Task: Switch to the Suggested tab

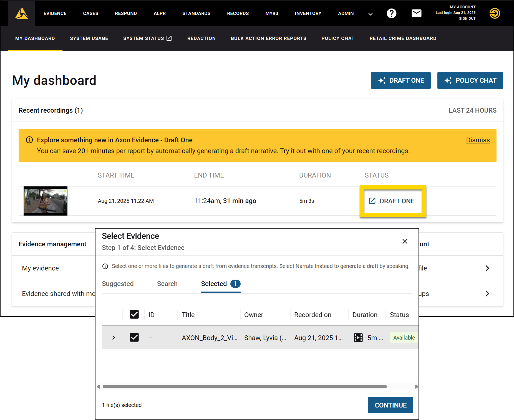Action: point(118,284)
